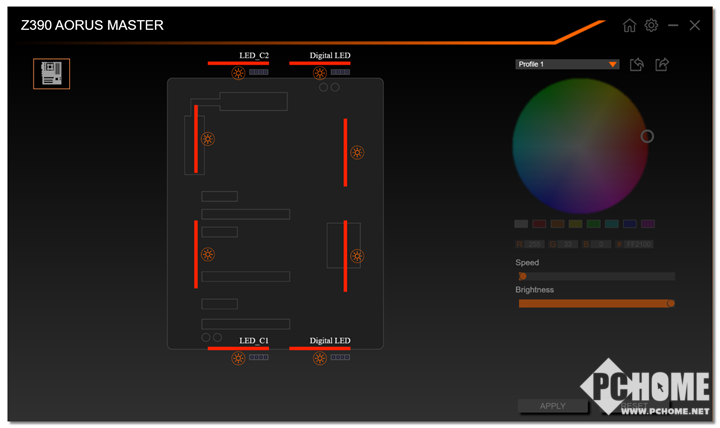Click the import profile icon
Image resolution: width=720 pixels, height=428 pixels.
pos(637,65)
